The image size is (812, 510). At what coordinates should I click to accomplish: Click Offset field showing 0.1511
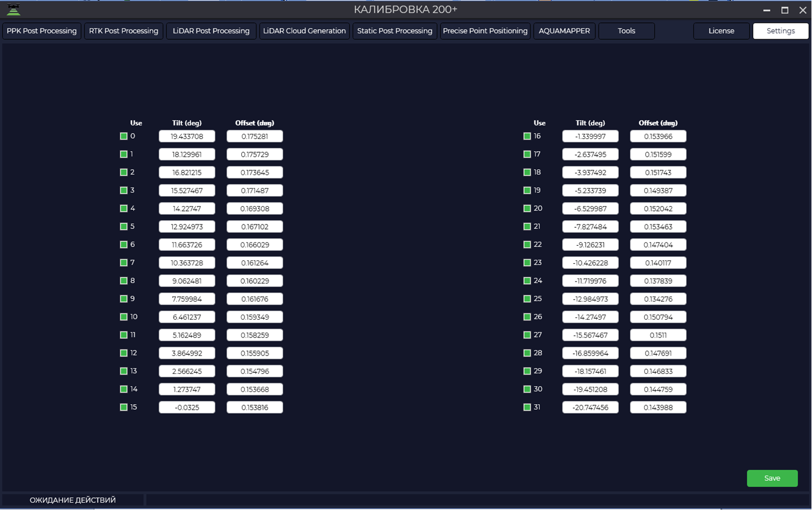click(658, 335)
